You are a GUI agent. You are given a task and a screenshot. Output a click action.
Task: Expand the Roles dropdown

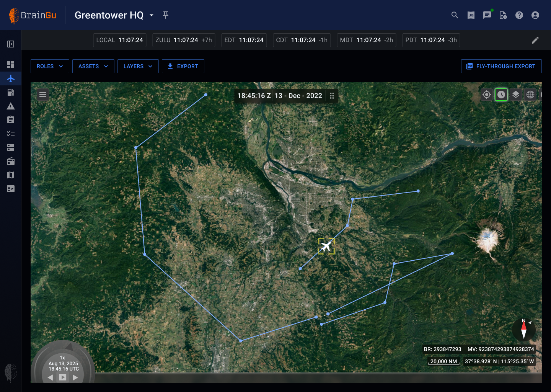pyautogui.click(x=50, y=66)
